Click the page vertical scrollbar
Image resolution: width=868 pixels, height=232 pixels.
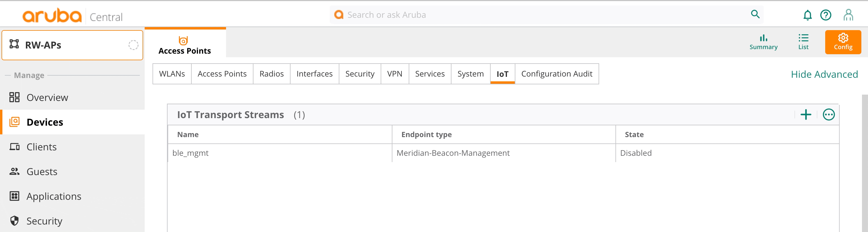(865, 163)
